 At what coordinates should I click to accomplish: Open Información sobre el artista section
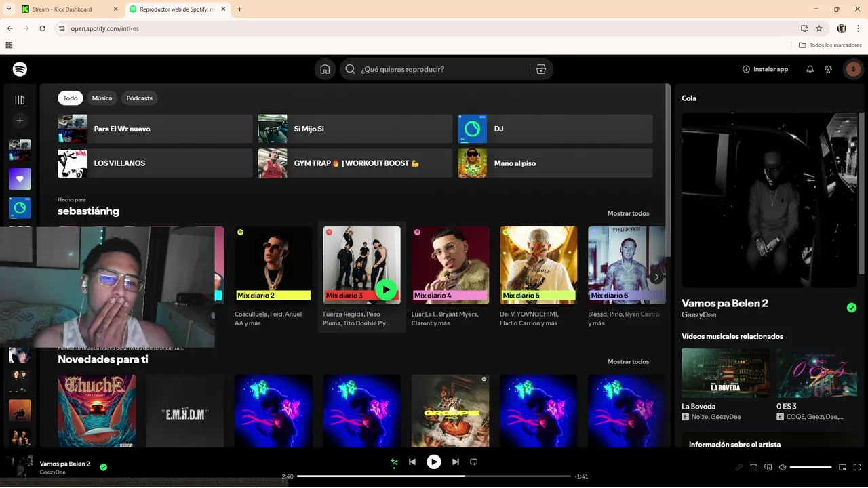(734, 445)
